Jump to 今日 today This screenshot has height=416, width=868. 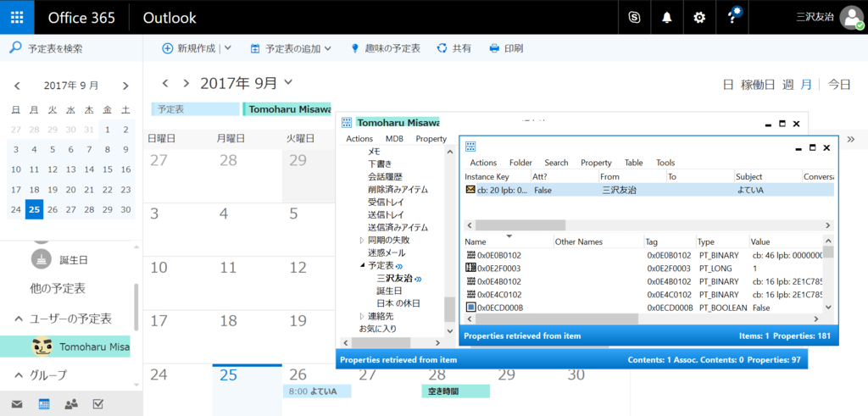[x=838, y=85]
